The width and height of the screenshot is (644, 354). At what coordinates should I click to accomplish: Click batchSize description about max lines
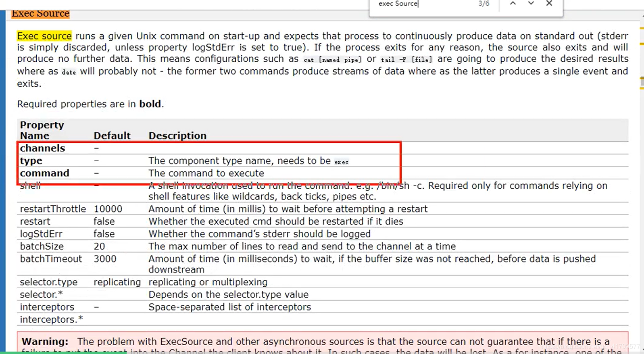pyautogui.click(x=302, y=246)
